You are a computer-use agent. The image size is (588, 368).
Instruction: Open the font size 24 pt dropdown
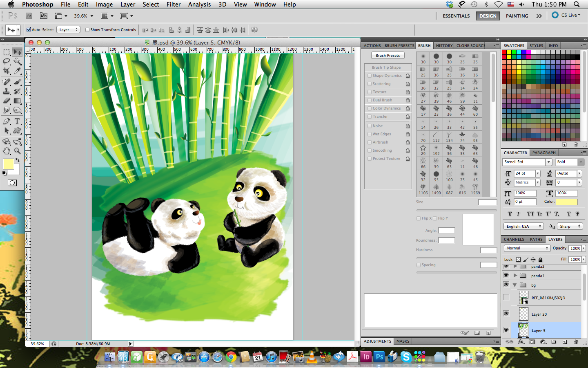[x=538, y=173]
